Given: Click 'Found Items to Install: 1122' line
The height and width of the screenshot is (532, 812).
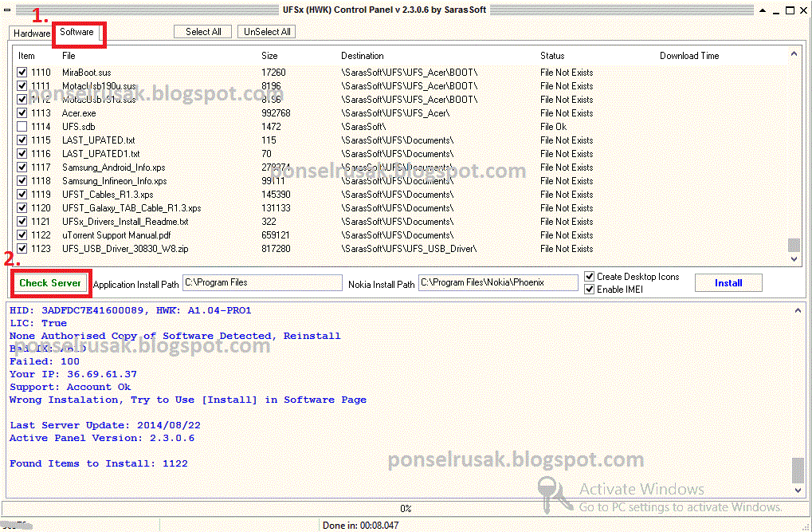Looking at the screenshot, I should pyautogui.click(x=98, y=463).
